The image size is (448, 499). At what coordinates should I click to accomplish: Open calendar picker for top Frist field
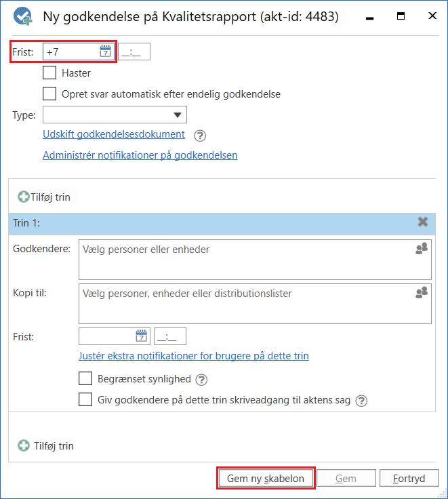[x=105, y=52]
